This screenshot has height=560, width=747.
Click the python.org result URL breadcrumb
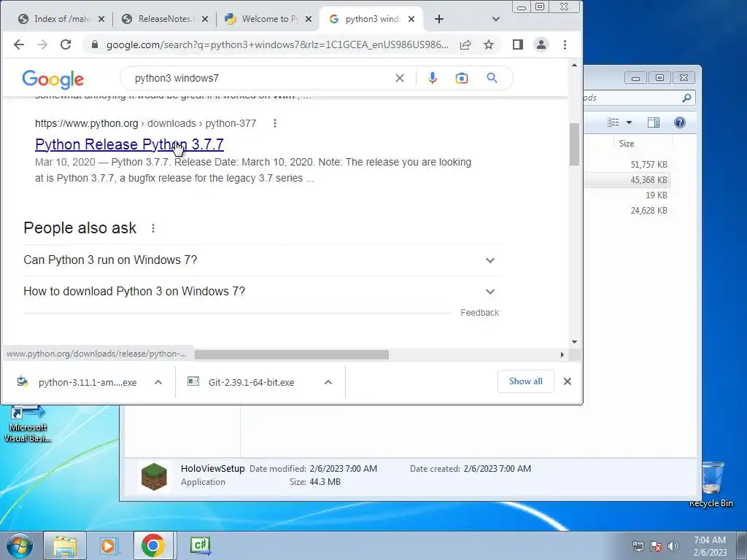[x=145, y=123]
